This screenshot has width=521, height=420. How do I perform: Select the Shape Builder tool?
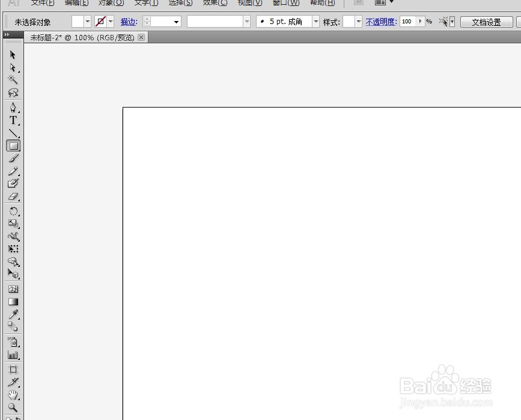13,261
